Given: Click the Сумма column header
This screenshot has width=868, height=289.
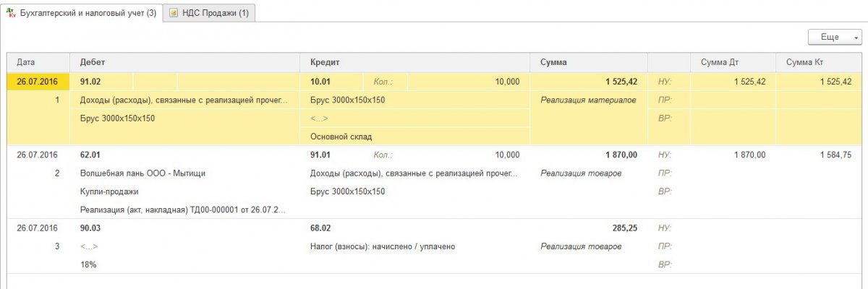Looking at the screenshot, I should (x=590, y=63).
